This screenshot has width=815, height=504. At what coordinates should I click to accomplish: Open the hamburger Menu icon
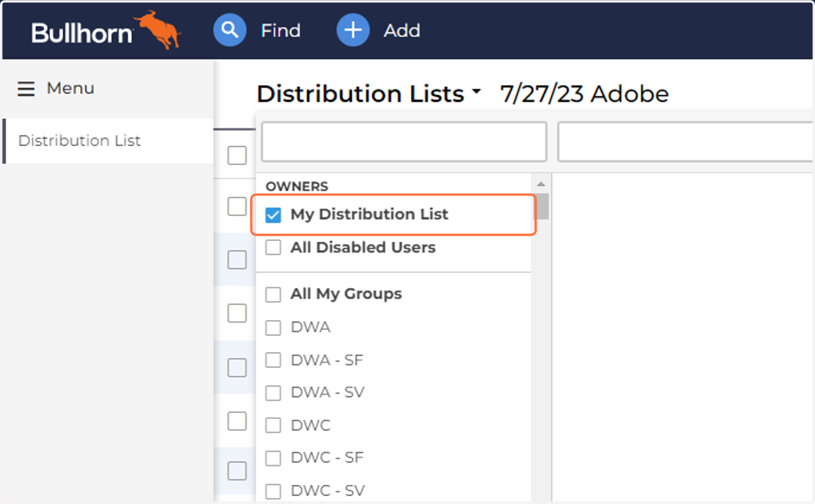click(x=26, y=89)
